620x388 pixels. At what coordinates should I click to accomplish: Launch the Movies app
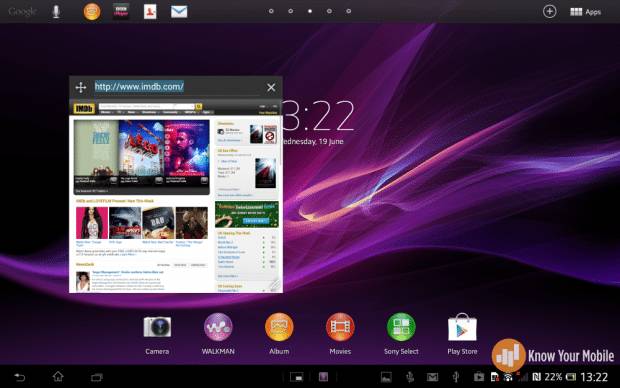340,334
